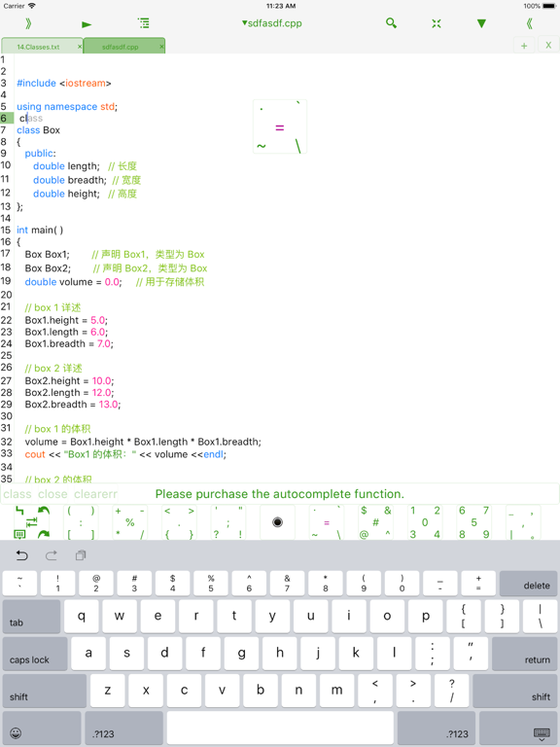Tap the number pad with 1 2 0 3 4
This screenshot has height=747, width=560.
point(425,522)
